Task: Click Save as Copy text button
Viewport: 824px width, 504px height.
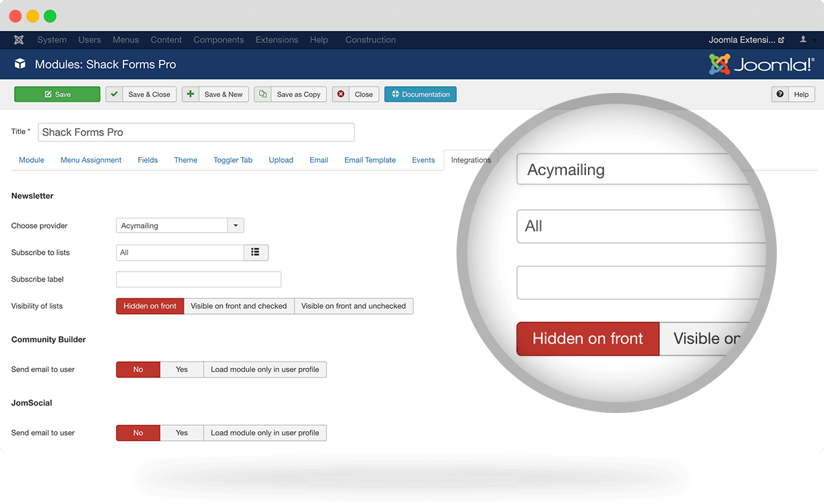Action: [x=299, y=94]
